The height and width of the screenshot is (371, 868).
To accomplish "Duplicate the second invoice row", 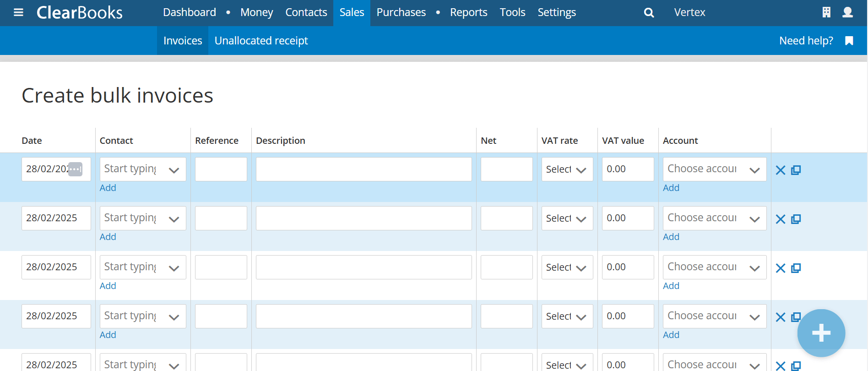I will pos(796,219).
